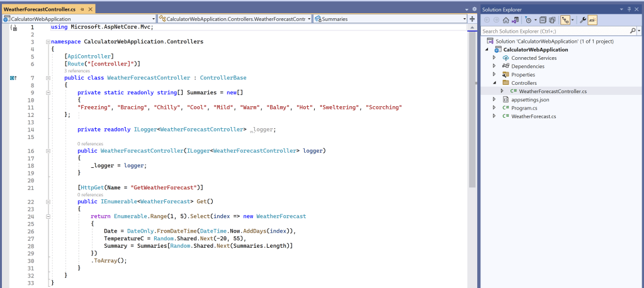The image size is (644, 288).
Task: Click the '3 references' CodeLens link
Action: (x=78, y=71)
